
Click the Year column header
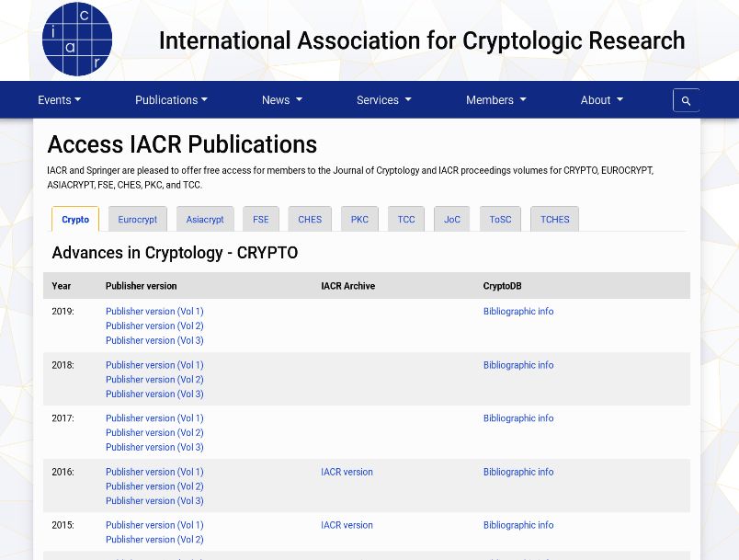62,286
